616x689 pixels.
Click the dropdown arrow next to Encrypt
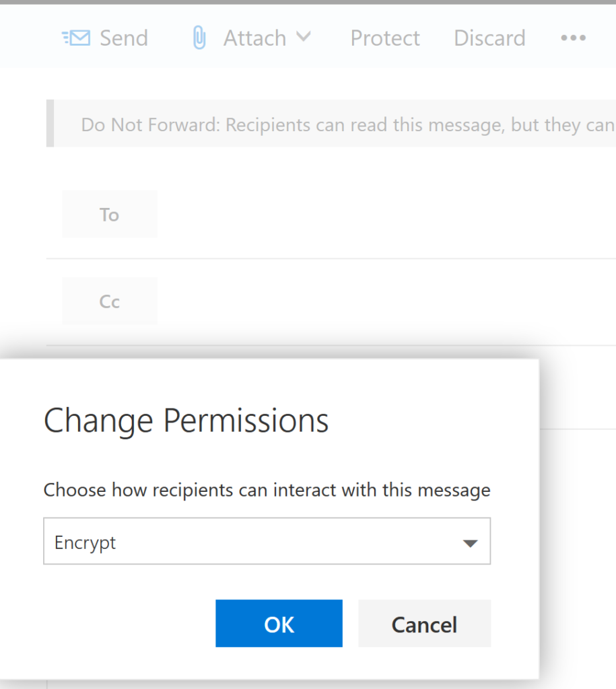[x=470, y=541]
